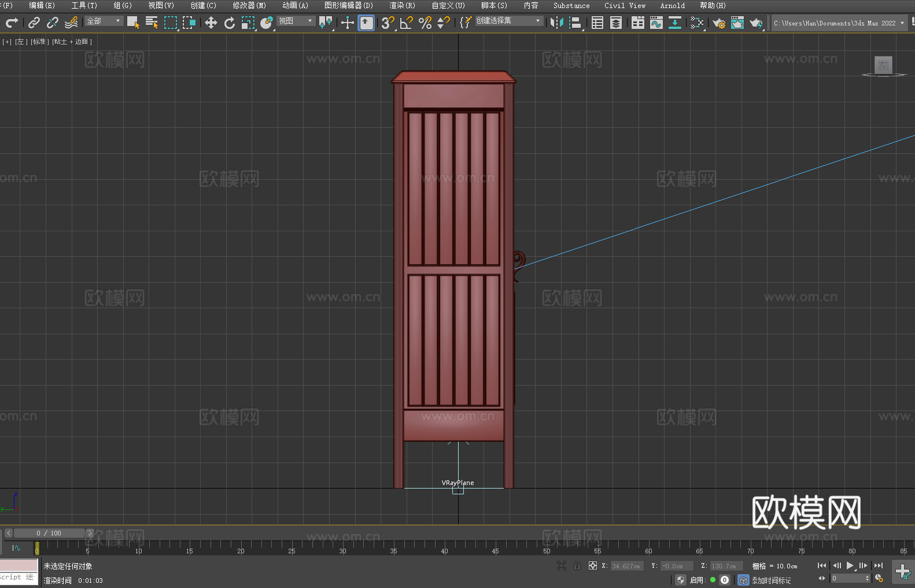The height and width of the screenshot is (588, 915).
Task: Open Render Setup teapot-gear icon
Action: point(719,23)
